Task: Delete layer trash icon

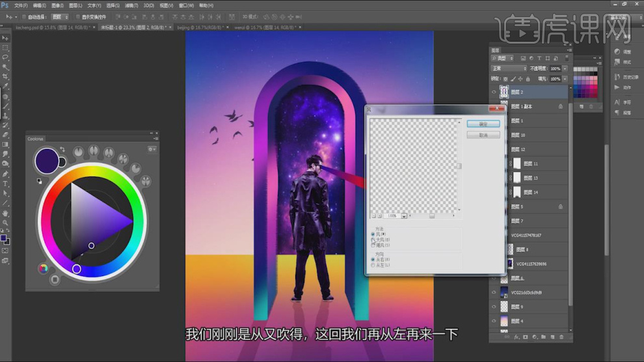Action: pyautogui.click(x=561, y=337)
